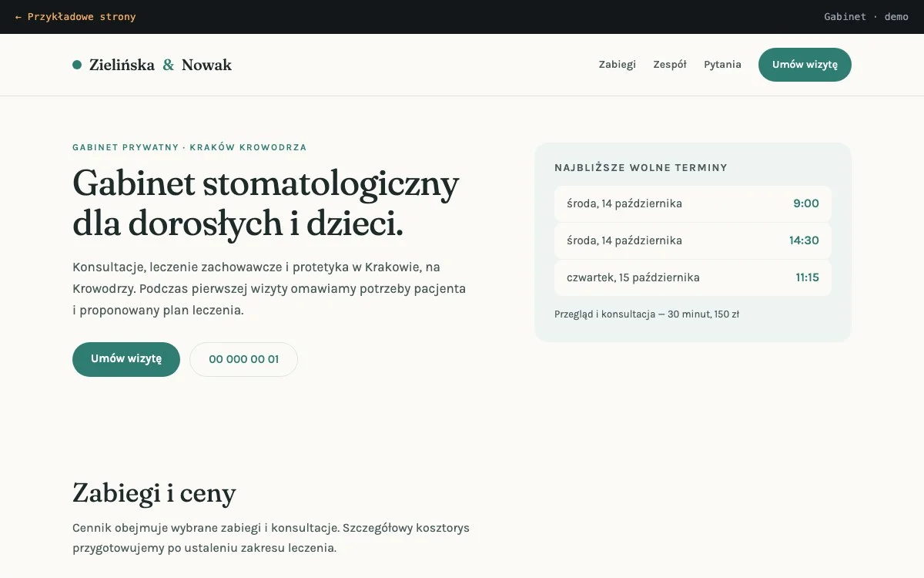The width and height of the screenshot is (924, 578).
Task: Click the 'Gabinet stomatologiczny dla dorosłych i dzieci.' headline
Action: click(x=266, y=203)
